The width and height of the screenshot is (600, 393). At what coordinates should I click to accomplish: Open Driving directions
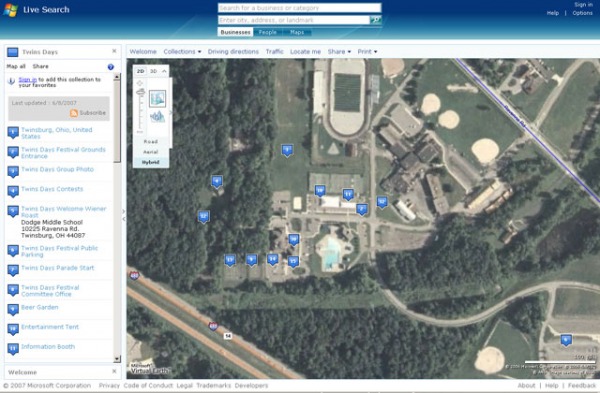[x=233, y=52]
